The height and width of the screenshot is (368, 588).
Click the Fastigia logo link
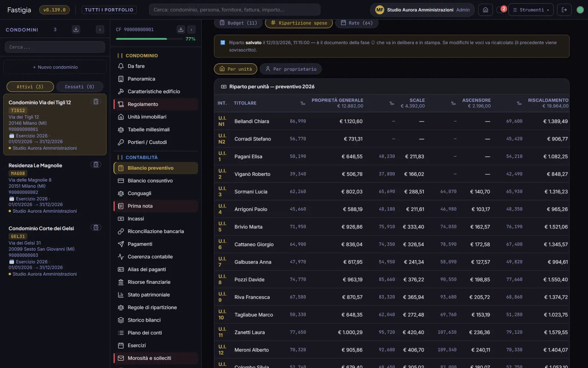pos(19,10)
